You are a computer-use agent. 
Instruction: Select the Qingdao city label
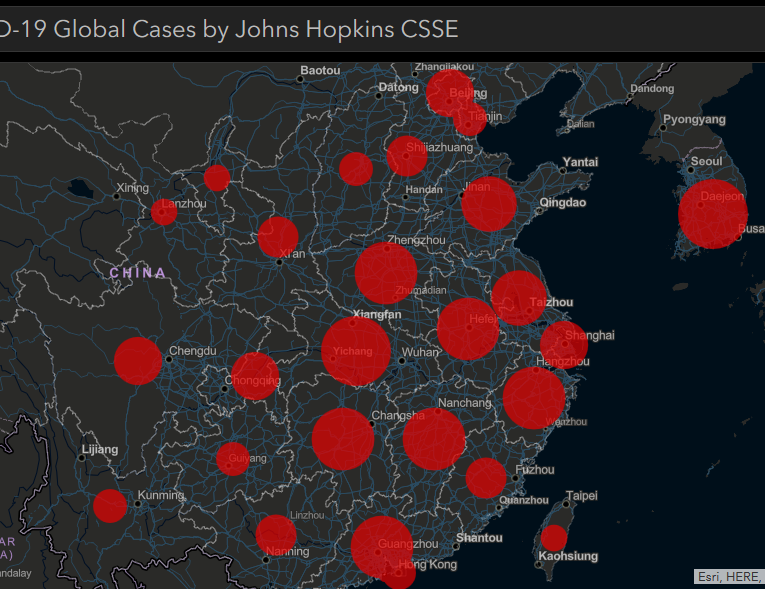(563, 203)
